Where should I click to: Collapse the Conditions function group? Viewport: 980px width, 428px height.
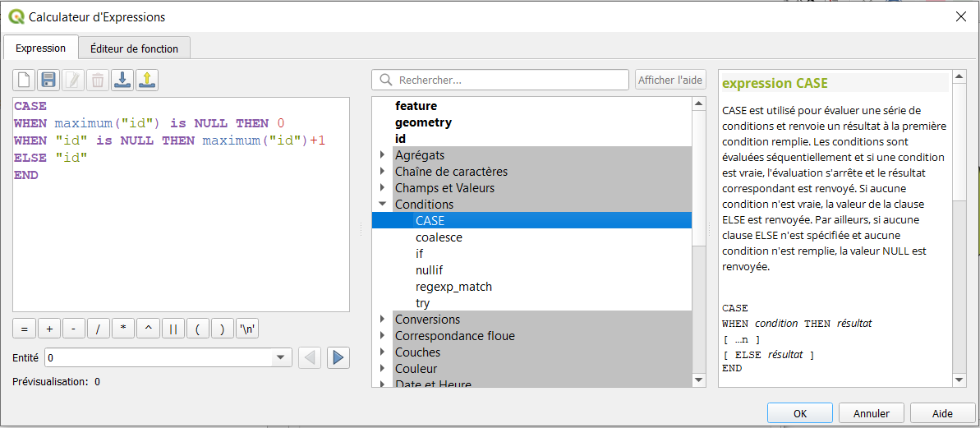point(382,204)
